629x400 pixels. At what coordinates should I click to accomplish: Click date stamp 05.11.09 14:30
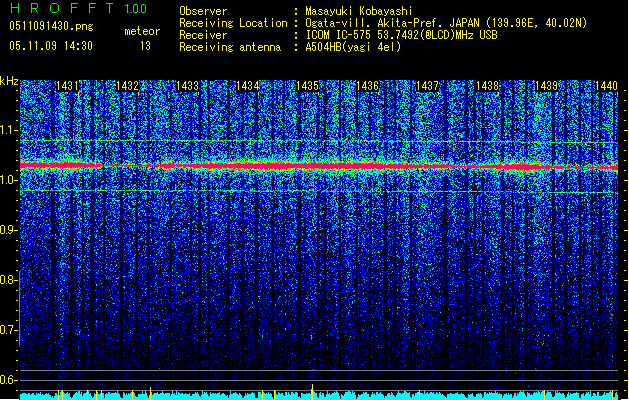point(51,46)
